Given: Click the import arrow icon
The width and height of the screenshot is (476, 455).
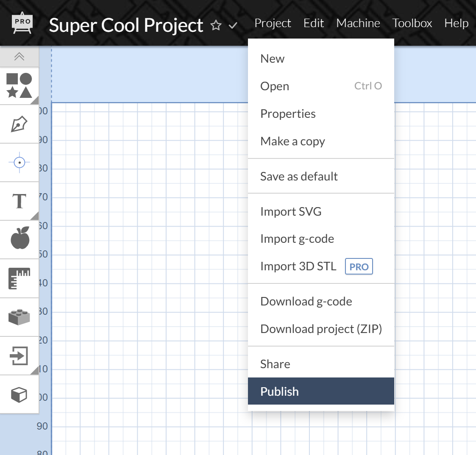Looking at the screenshot, I should coord(19,355).
